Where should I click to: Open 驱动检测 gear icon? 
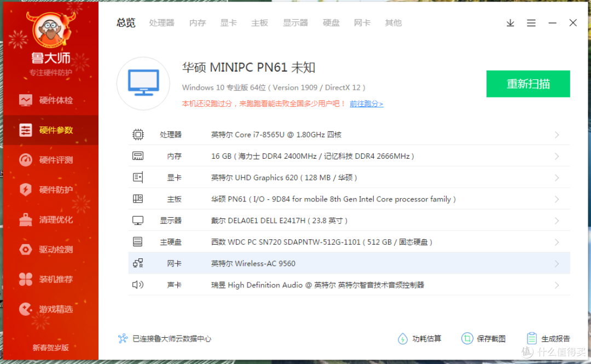tap(26, 250)
